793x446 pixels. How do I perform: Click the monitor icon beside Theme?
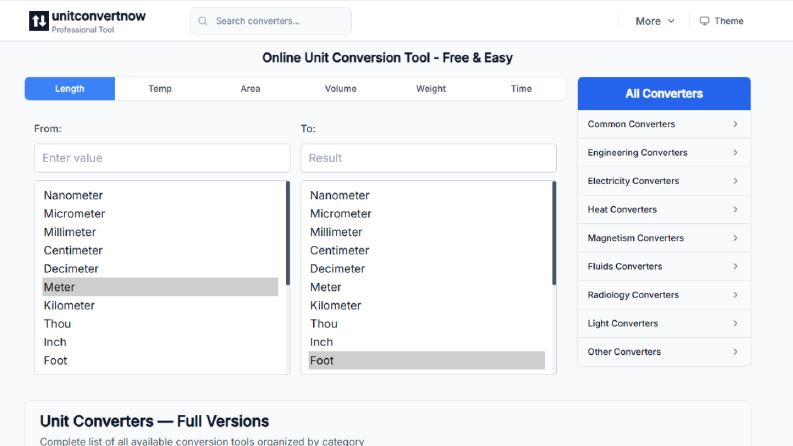pos(704,21)
